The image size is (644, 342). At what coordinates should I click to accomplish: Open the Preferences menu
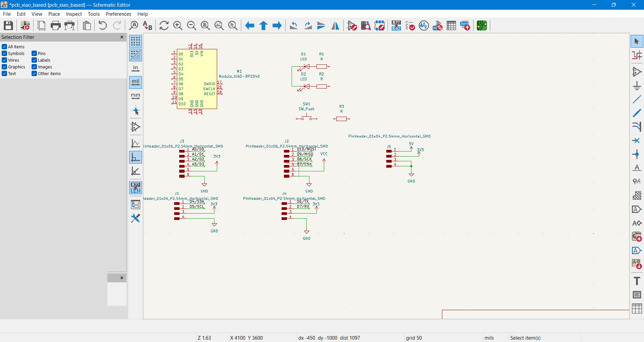[118, 14]
